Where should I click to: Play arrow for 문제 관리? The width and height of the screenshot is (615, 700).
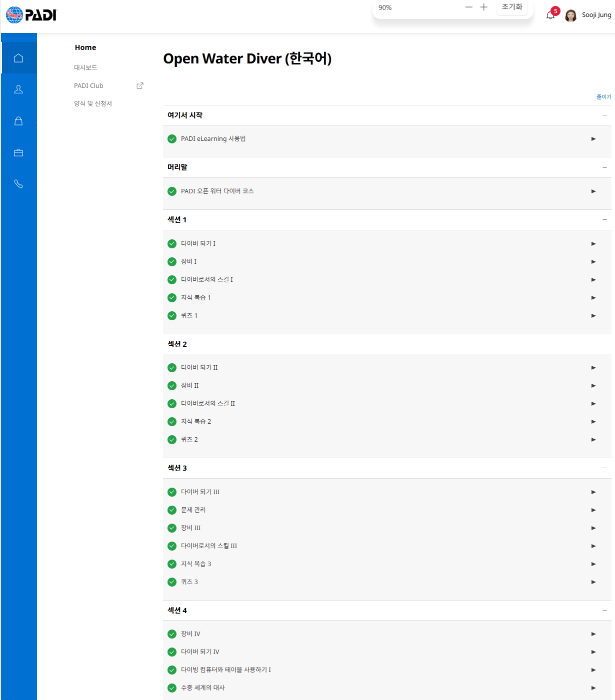click(x=593, y=510)
